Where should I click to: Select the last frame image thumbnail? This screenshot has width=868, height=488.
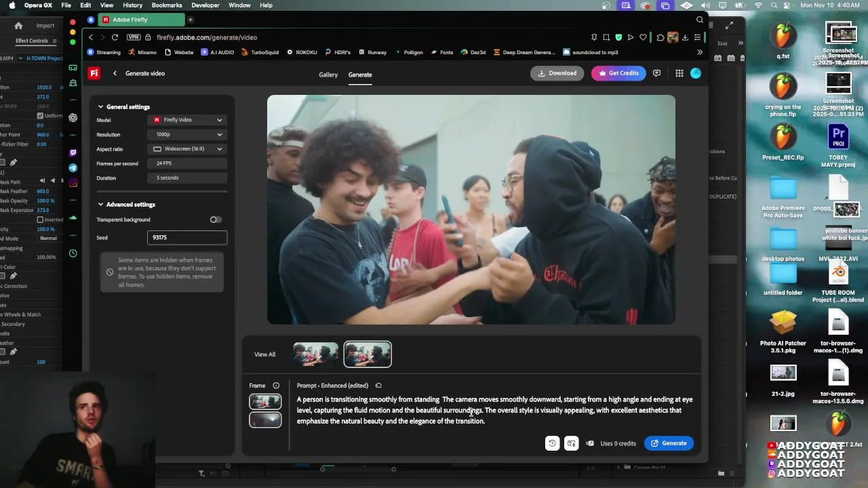click(265, 420)
